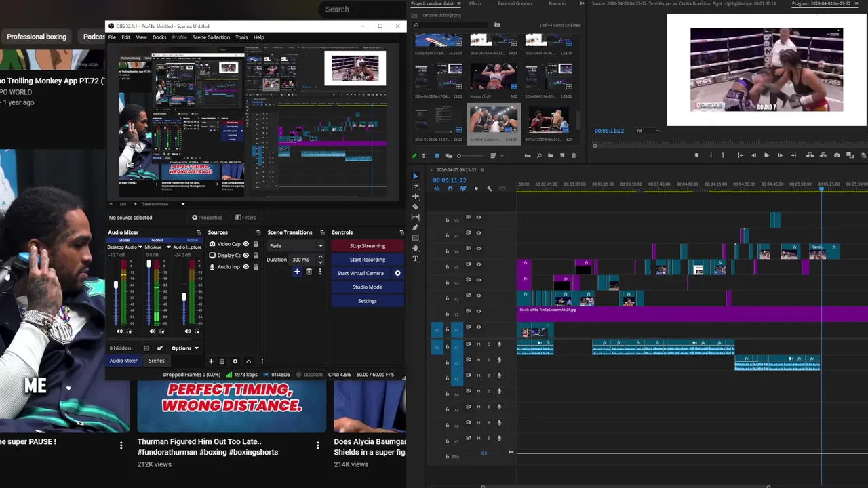Switch to the Scenes tab in OBS
Image resolution: width=868 pixels, height=488 pixels.
(x=157, y=361)
